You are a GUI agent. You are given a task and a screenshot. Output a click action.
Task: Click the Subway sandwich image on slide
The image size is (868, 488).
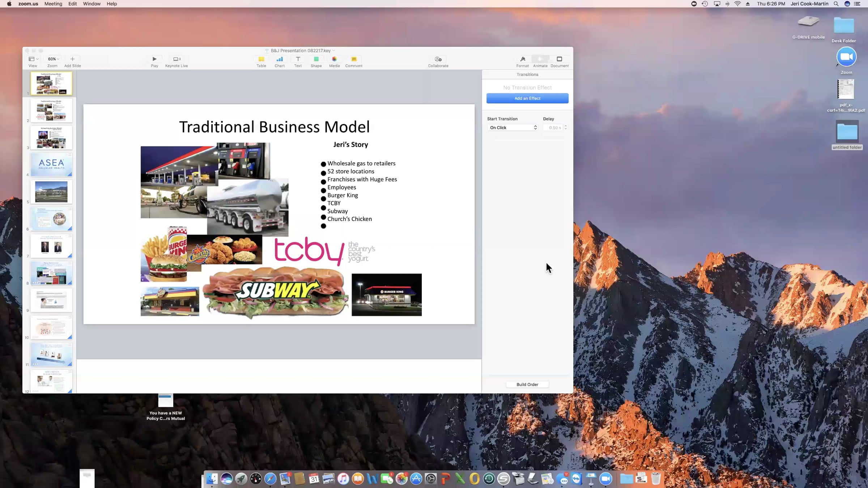(x=276, y=292)
